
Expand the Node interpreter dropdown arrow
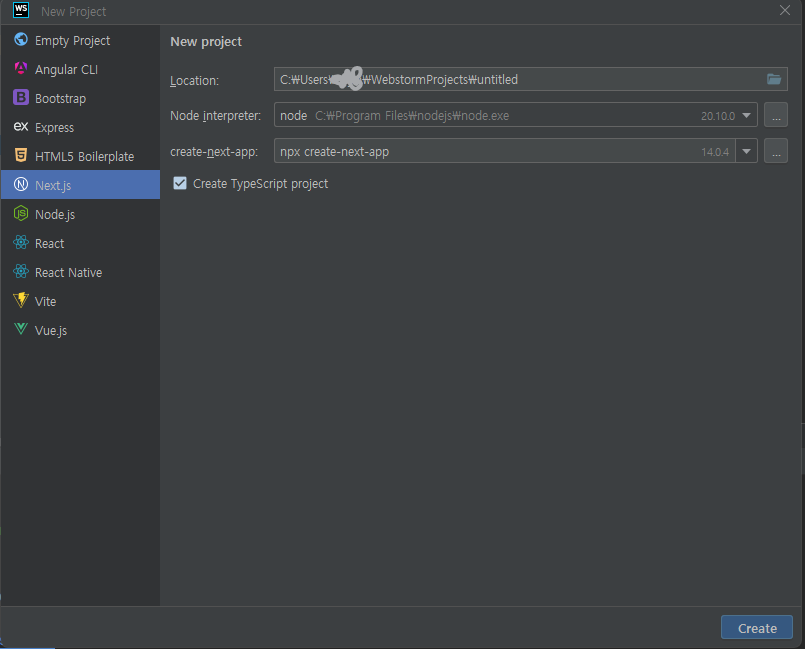click(746, 116)
